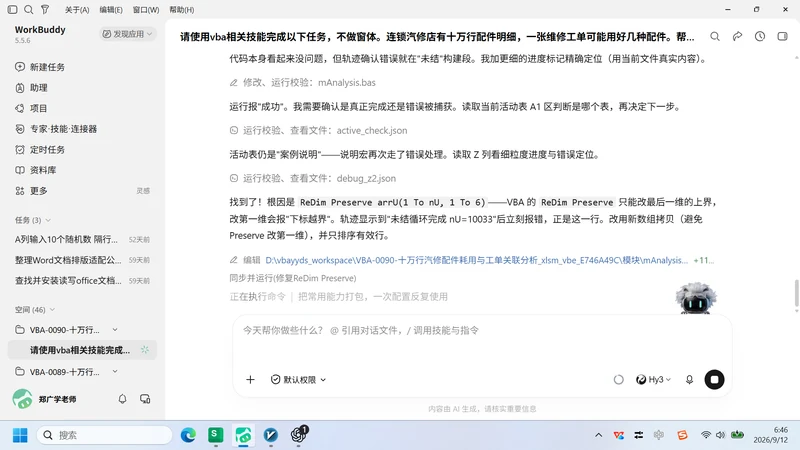
Task: Share the conversation via arrow icon
Action: coord(737,36)
